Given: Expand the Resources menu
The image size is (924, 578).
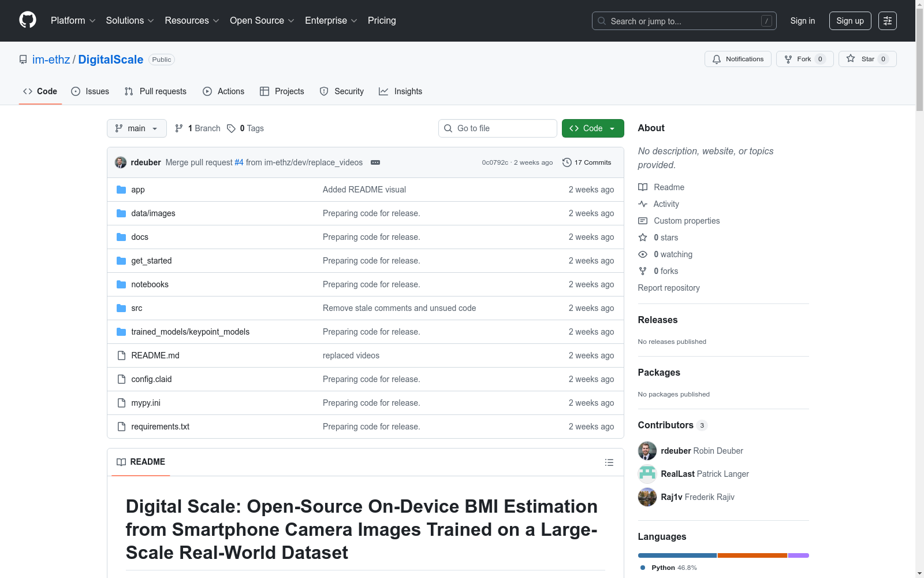Looking at the screenshot, I should [x=192, y=21].
